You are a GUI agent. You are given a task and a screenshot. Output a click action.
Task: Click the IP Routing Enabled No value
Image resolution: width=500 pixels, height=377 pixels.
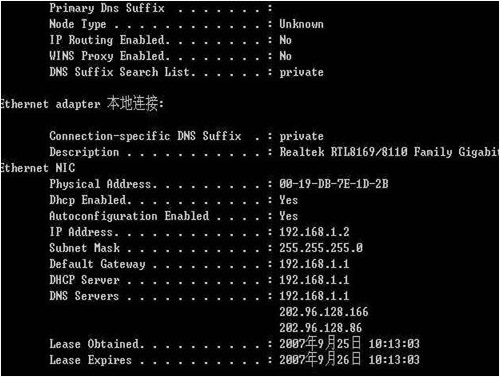[285, 40]
